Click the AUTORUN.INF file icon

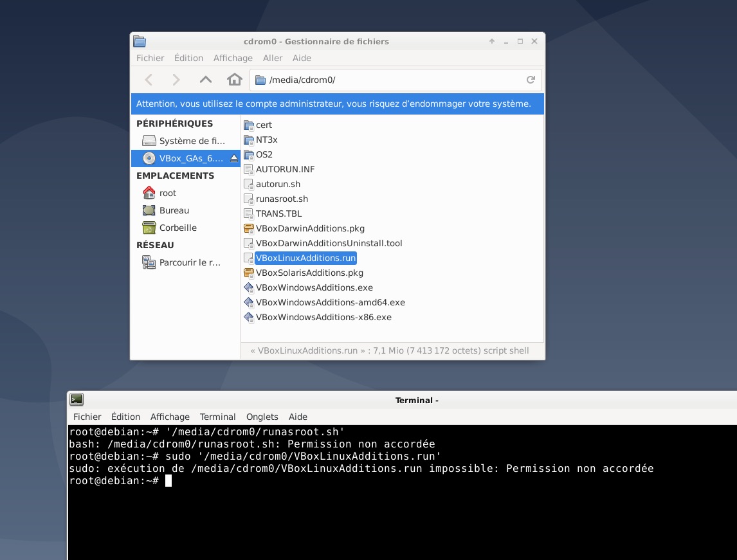[x=249, y=169]
